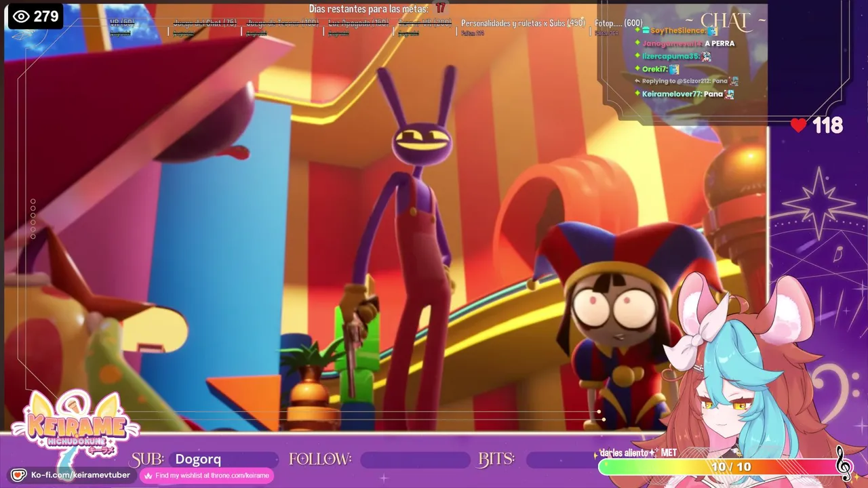The height and width of the screenshot is (488, 868).
Task: Click the emote after SoyTheSilence's name
Action: tap(712, 30)
